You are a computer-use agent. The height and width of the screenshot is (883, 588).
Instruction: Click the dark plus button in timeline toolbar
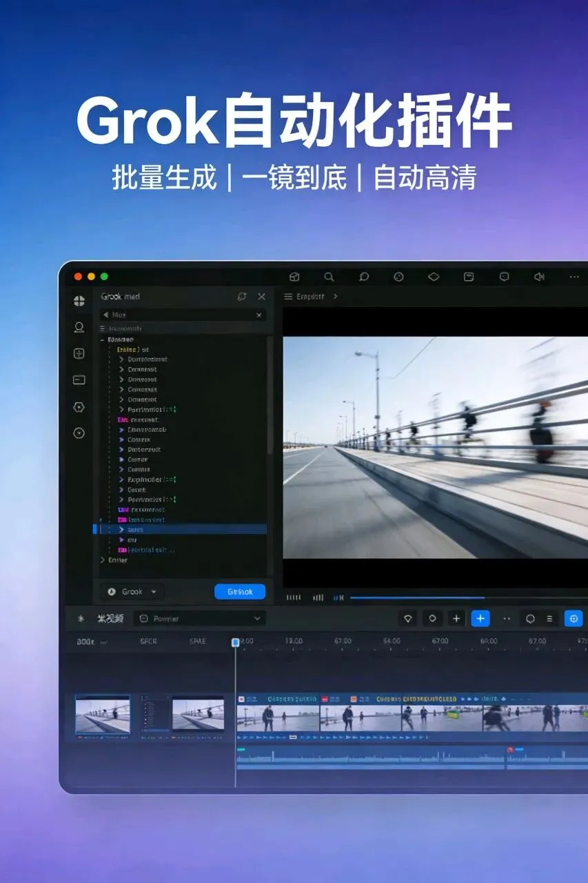[x=456, y=619]
